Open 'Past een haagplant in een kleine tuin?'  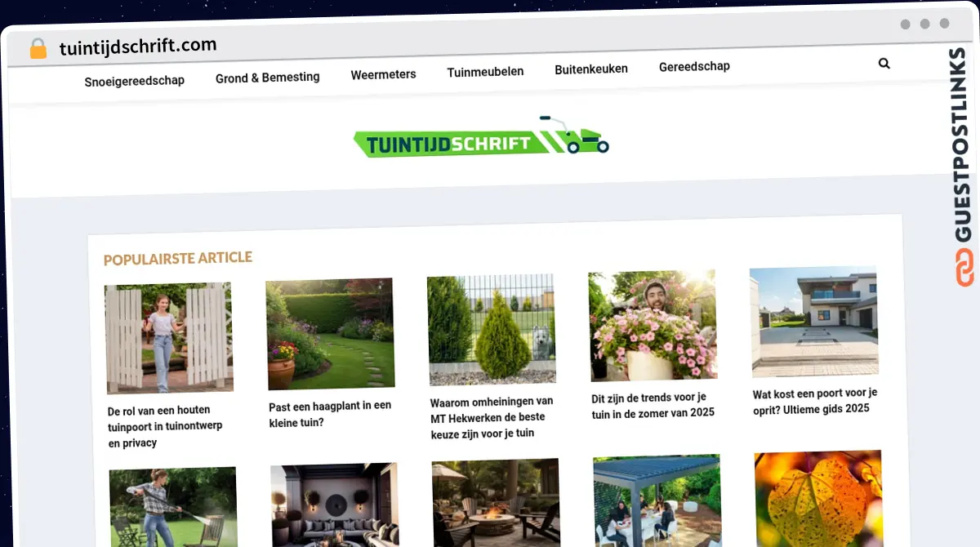coord(330,414)
